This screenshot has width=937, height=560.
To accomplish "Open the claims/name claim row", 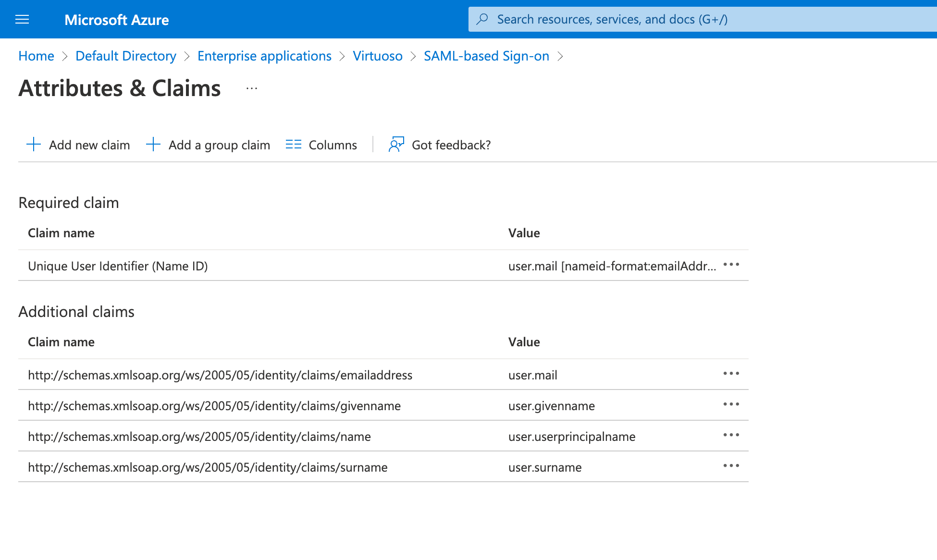I will coord(199,437).
